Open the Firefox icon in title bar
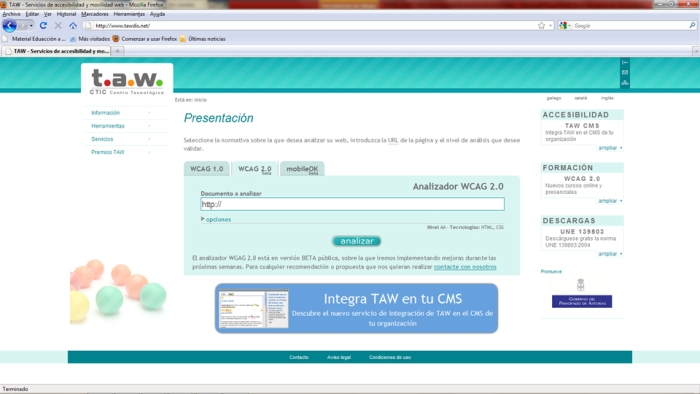Viewport: 700px width, 394px height. pyautogui.click(x=4, y=4)
